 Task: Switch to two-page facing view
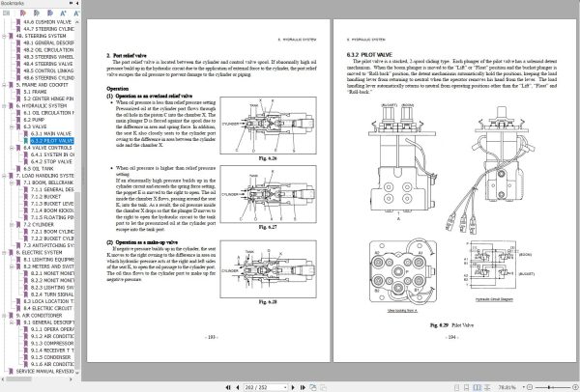tap(478, 387)
